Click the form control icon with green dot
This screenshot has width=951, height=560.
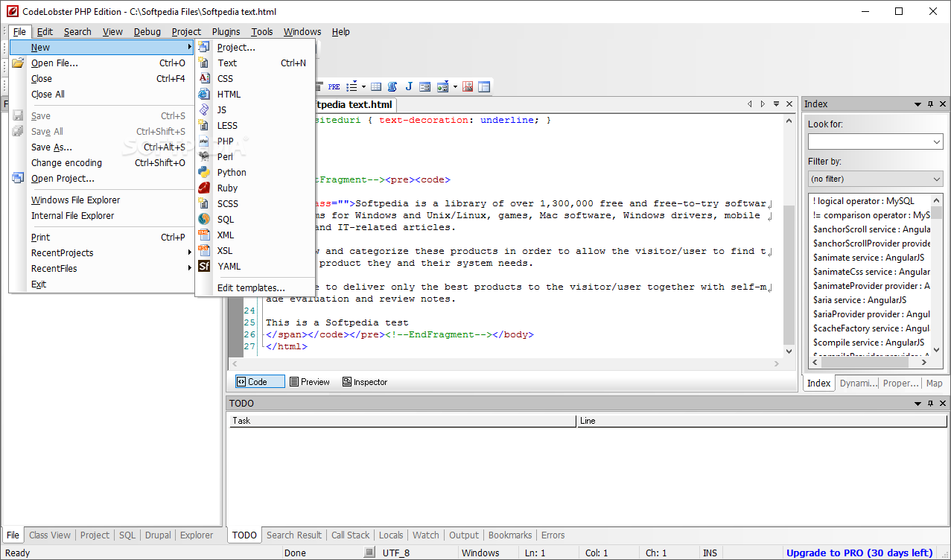pos(442,86)
